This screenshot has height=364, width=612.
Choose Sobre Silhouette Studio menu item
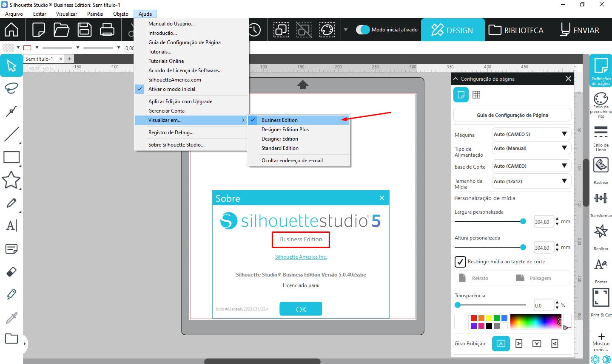coord(191,145)
